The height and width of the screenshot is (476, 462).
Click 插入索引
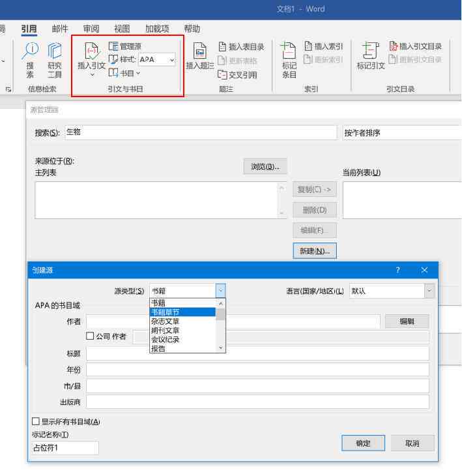click(323, 46)
